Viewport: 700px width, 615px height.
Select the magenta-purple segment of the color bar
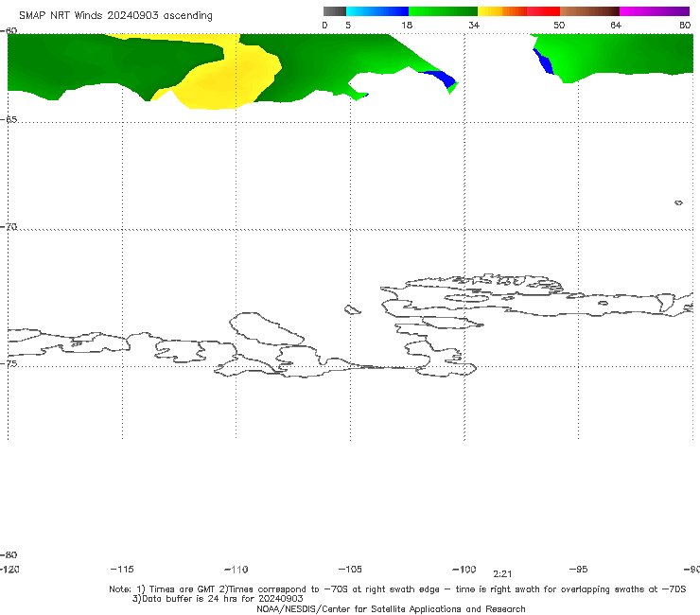(655, 11)
